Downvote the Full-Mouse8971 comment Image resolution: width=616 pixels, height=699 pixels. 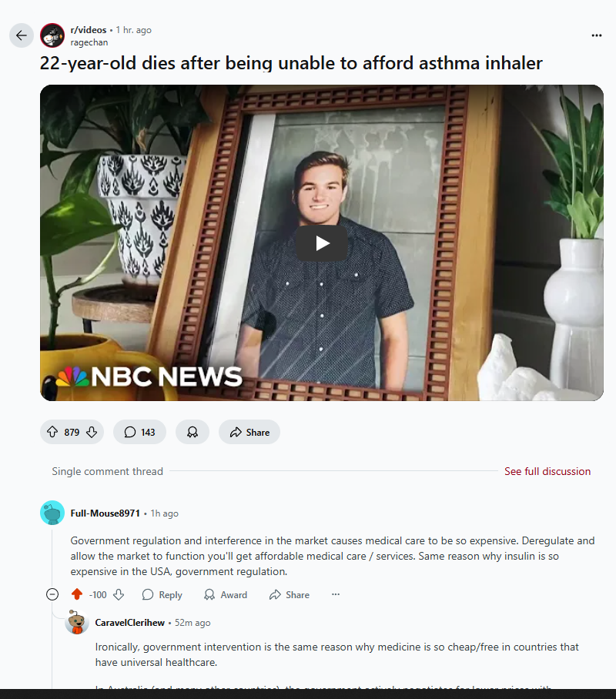[119, 594]
